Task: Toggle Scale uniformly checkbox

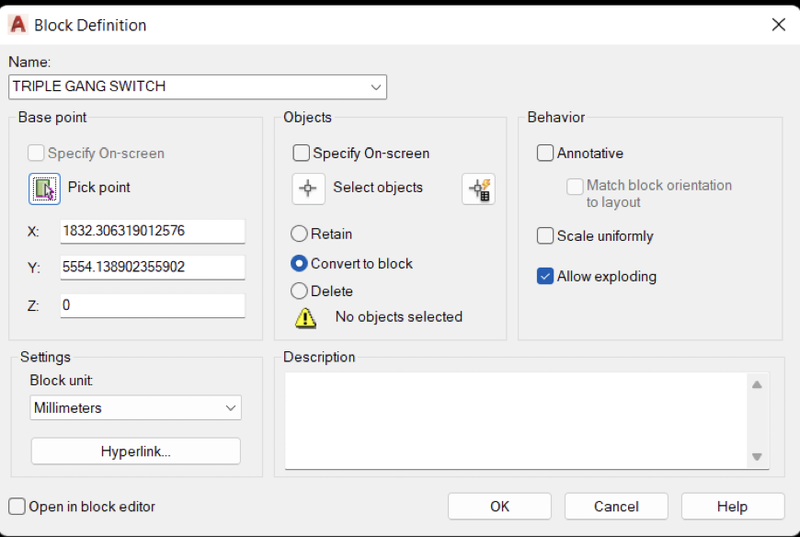Action: tap(545, 236)
